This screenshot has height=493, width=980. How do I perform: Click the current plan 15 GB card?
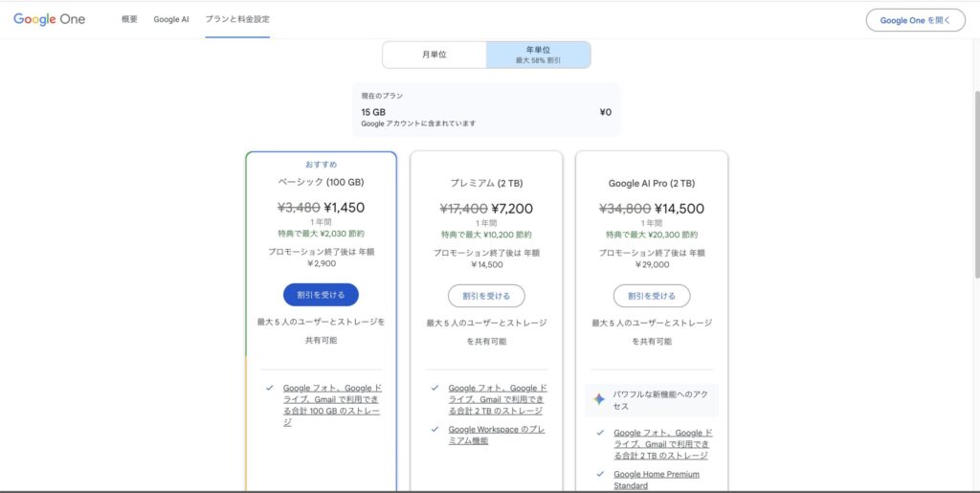[486, 107]
